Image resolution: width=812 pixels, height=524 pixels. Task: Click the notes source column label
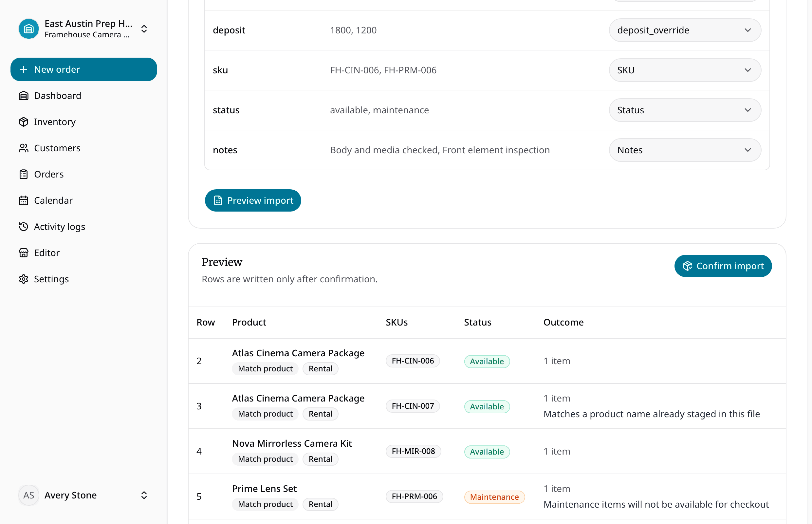click(x=225, y=150)
